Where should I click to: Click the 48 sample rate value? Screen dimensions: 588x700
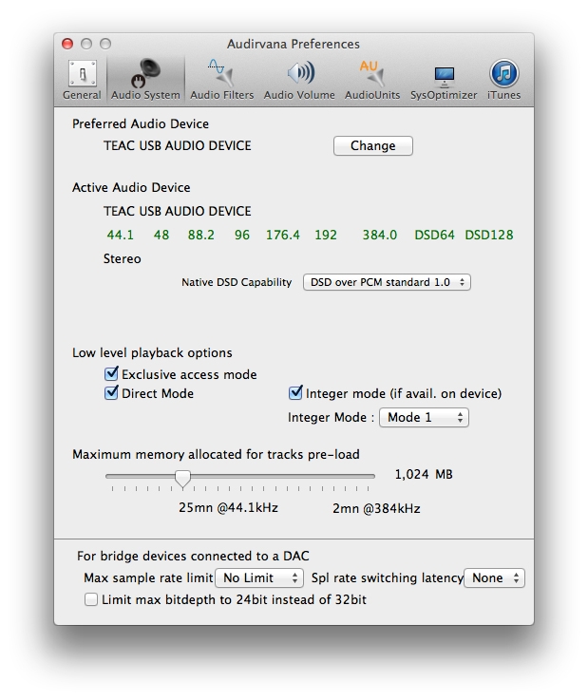point(161,235)
